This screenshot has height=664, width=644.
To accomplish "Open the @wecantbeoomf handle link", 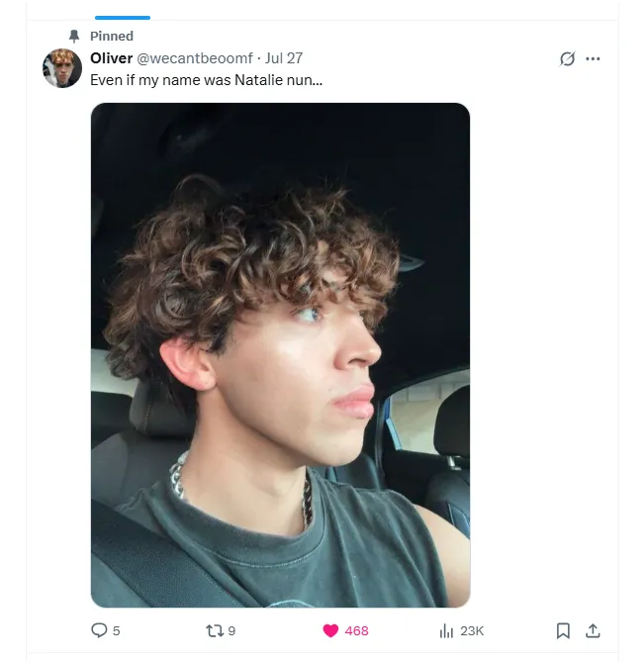I will [x=195, y=58].
